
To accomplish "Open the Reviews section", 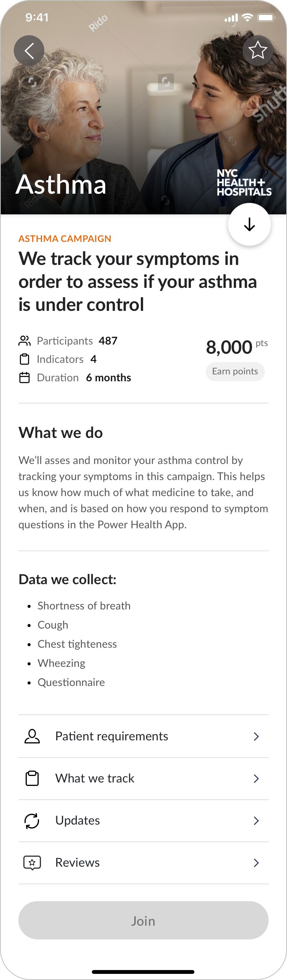I will coord(256,863).
